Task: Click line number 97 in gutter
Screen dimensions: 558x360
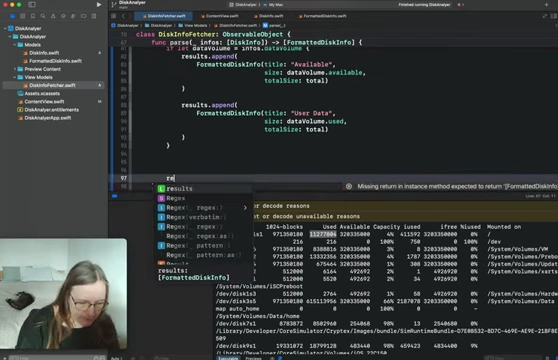Action: [x=123, y=178]
